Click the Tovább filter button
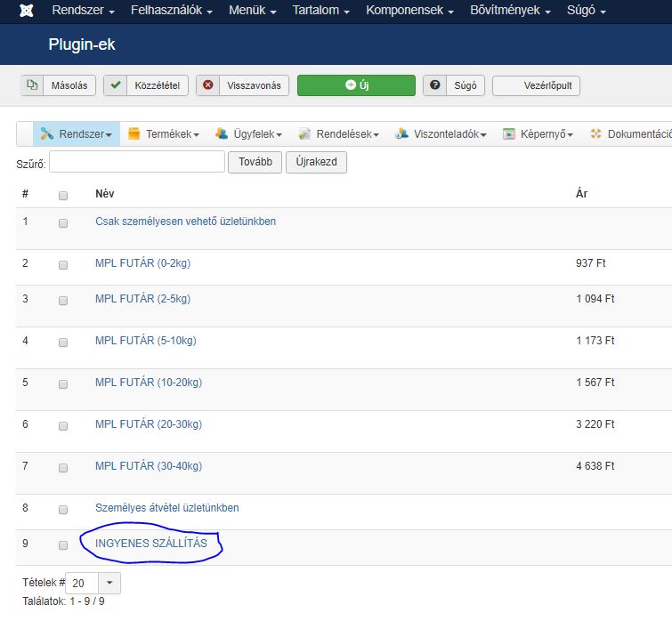672x637 pixels. tap(255, 162)
